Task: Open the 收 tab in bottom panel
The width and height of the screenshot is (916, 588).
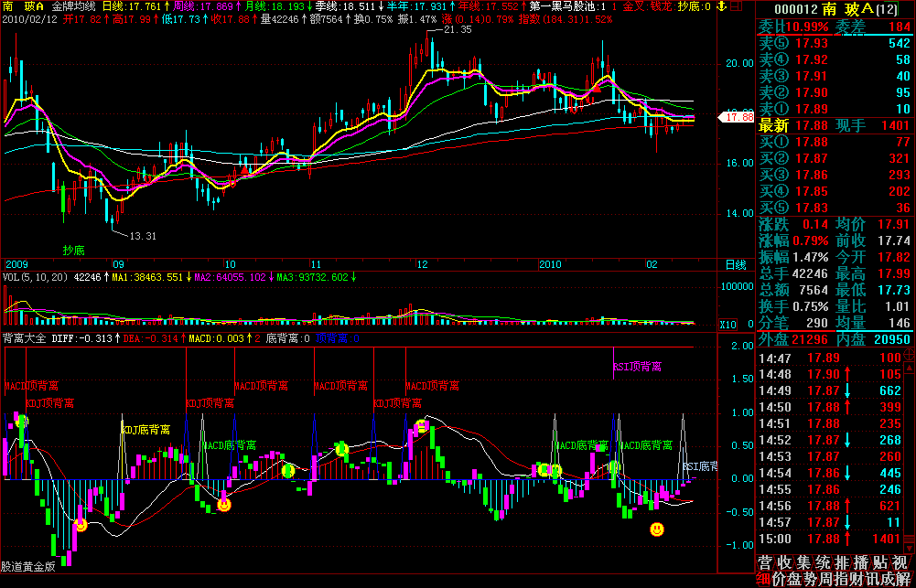Action: [784, 563]
